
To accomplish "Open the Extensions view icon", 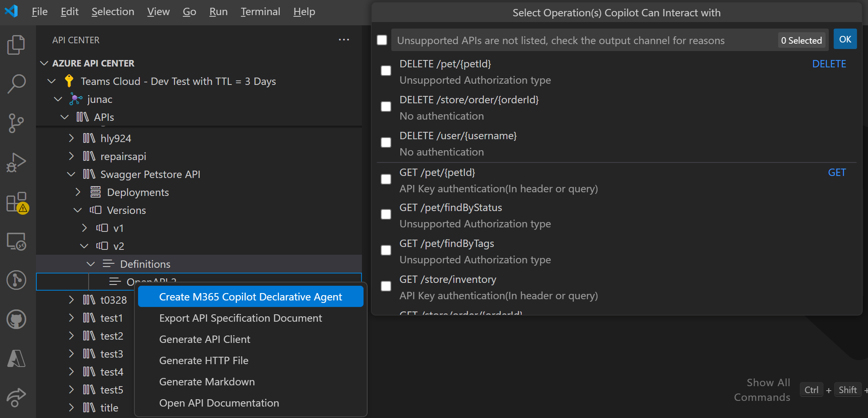I will (18, 202).
